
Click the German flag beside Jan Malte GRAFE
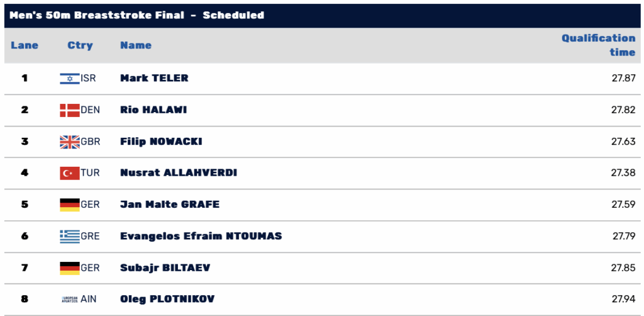[x=69, y=205]
